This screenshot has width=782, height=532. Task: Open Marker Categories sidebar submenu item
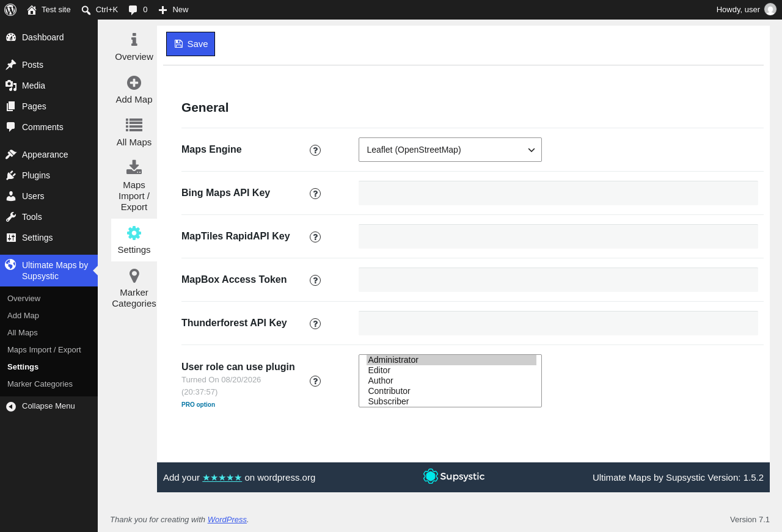[49, 384]
